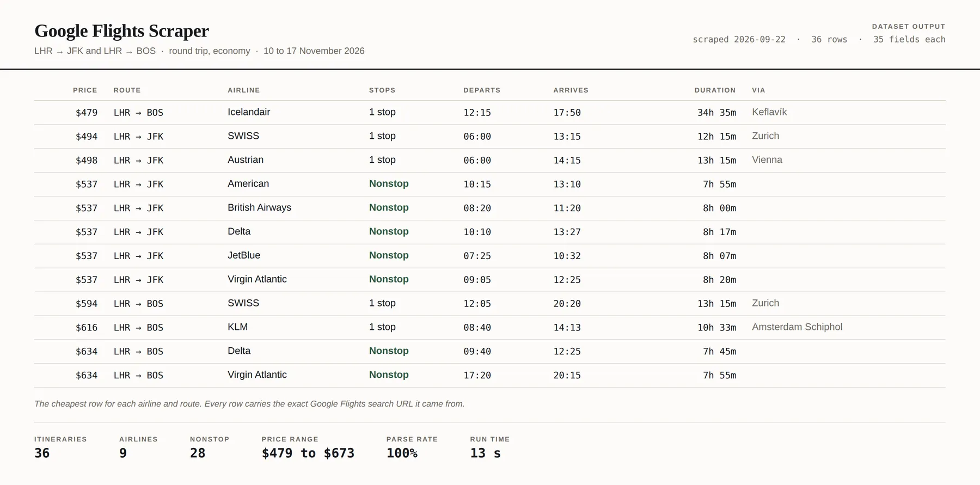Click the 10h 33m duration

click(716, 328)
